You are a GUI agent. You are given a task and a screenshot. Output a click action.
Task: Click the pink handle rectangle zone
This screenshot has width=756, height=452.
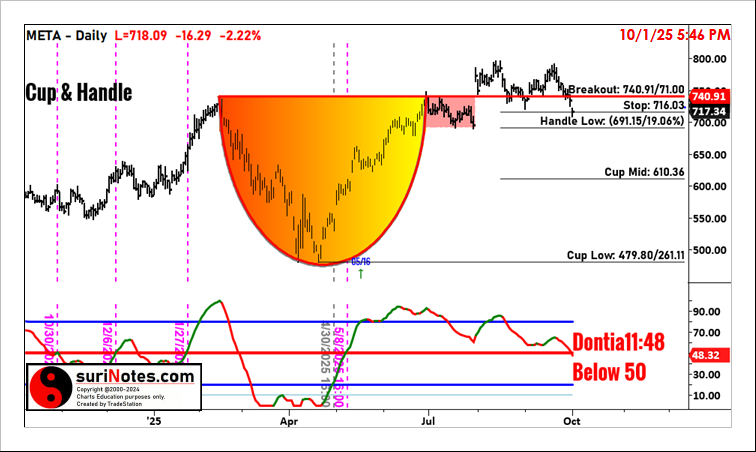tap(450, 112)
